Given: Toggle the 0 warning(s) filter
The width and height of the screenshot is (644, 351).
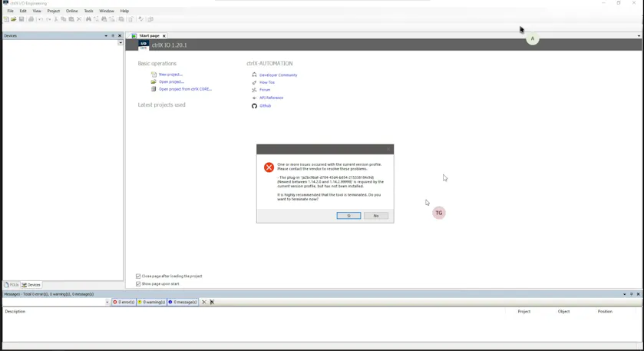Looking at the screenshot, I should pyautogui.click(x=151, y=302).
